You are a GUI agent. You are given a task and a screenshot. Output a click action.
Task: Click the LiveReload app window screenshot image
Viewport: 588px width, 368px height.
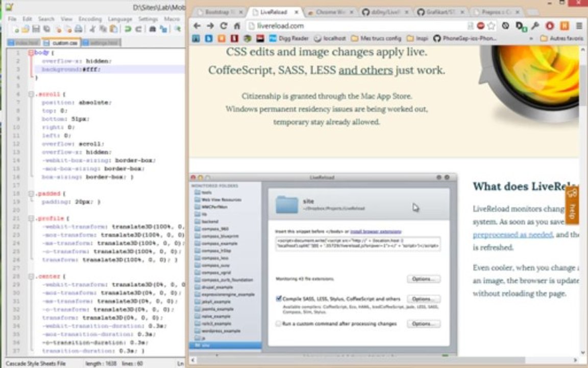tap(323, 264)
